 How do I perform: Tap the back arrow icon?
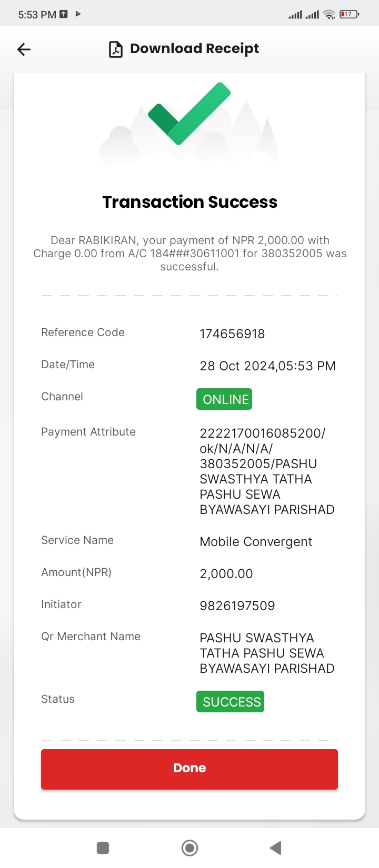(24, 49)
